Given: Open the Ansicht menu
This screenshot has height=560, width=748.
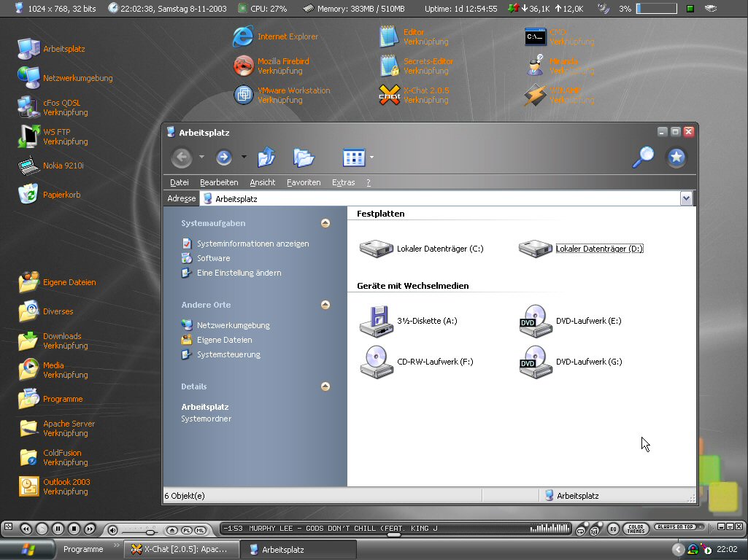Looking at the screenshot, I should [262, 182].
